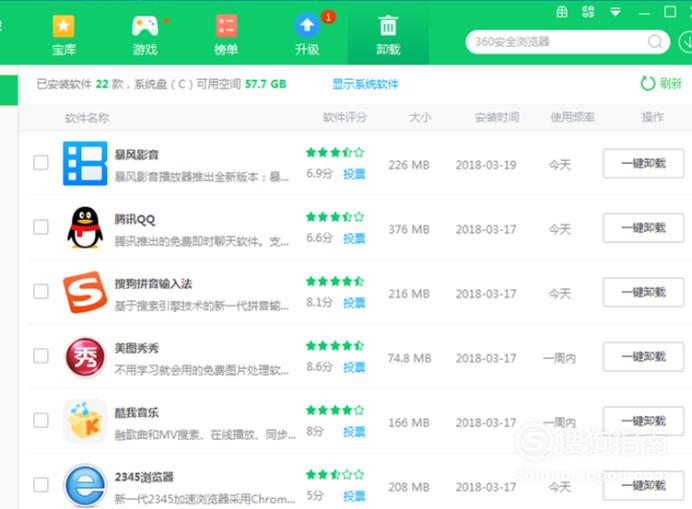Open the 游戏 gamepad tab
692x509 pixels.
pos(145,35)
